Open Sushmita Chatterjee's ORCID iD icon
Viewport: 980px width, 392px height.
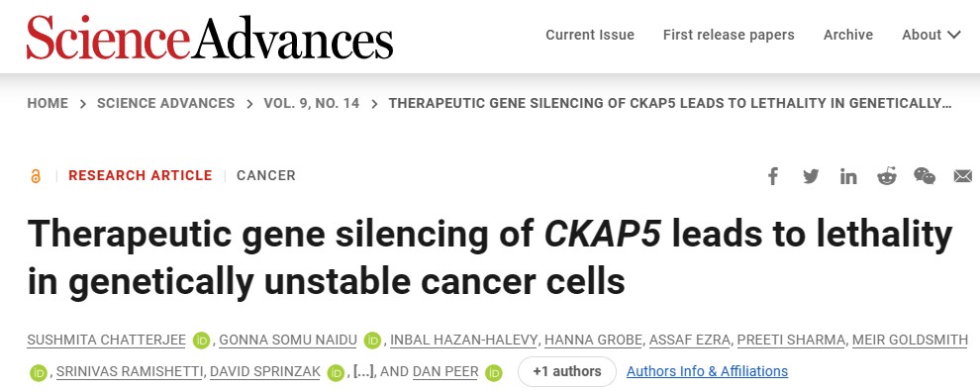[201, 341]
